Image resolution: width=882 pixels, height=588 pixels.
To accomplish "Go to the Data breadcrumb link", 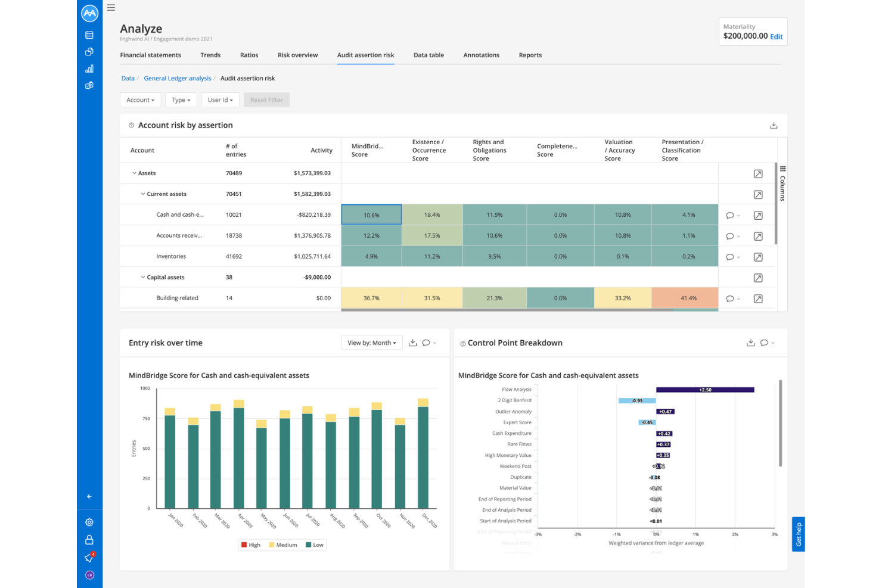I will (x=128, y=78).
